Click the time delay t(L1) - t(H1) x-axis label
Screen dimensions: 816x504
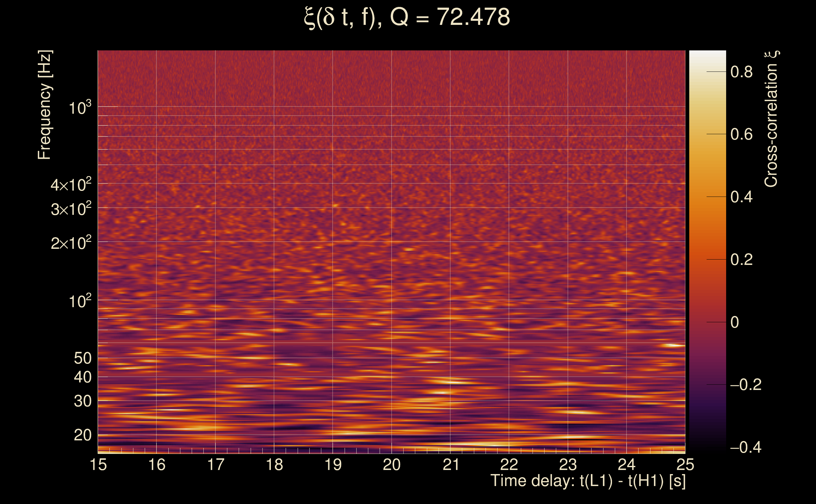(x=588, y=481)
